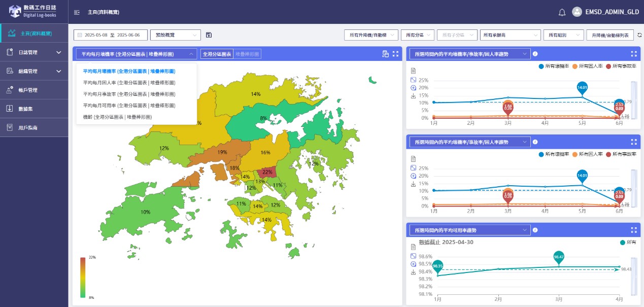Image resolution: width=644 pixels, height=307 pixels.
Task: Click download icon in top trend chart
Action: pos(413,96)
